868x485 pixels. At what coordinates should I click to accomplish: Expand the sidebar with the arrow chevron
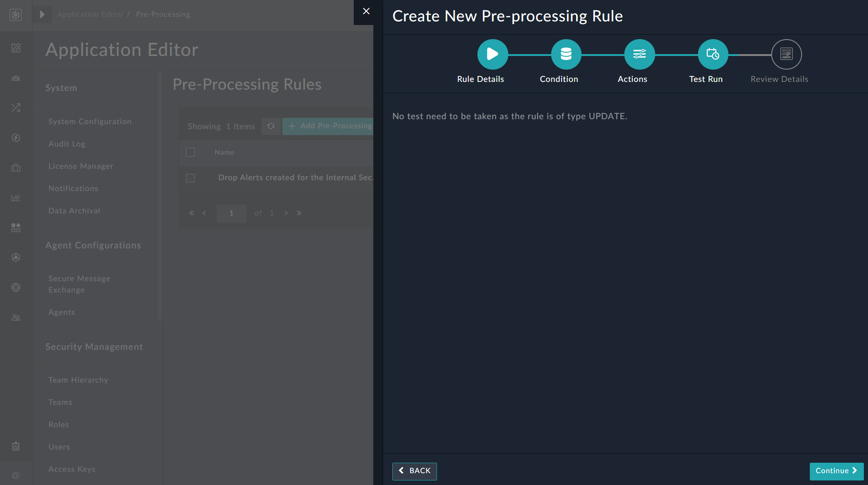click(42, 14)
